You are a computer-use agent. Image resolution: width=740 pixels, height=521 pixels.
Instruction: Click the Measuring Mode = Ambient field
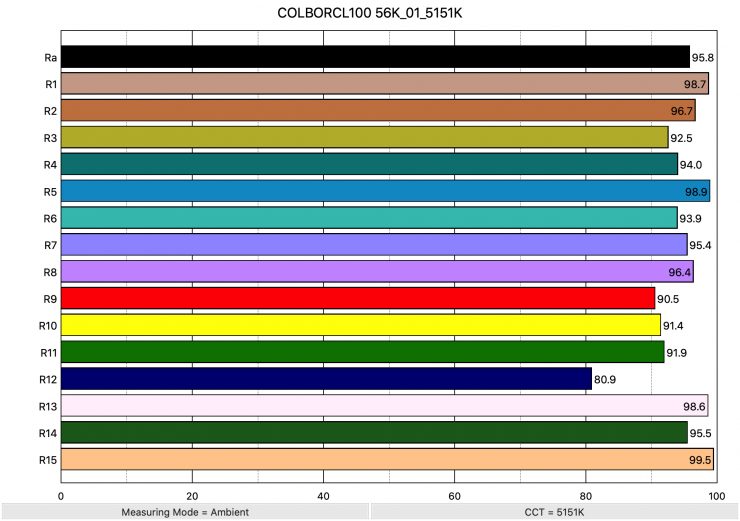pos(184,512)
